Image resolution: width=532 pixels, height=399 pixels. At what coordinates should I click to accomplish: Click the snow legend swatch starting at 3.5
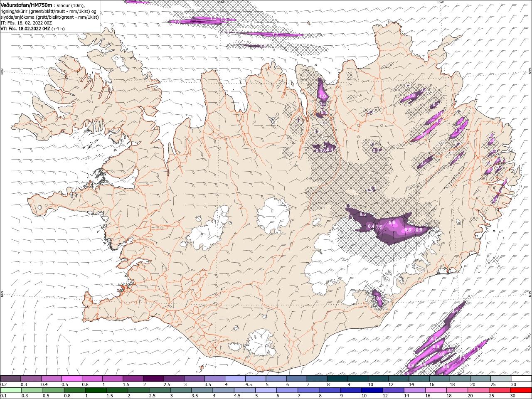(x=214, y=379)
